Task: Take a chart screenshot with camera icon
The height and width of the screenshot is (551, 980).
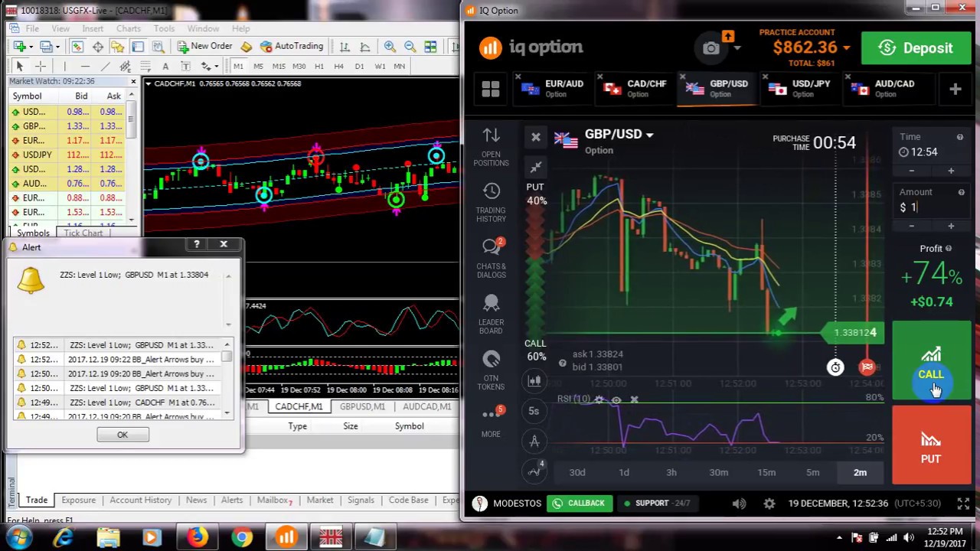Action: pos(711,48)
